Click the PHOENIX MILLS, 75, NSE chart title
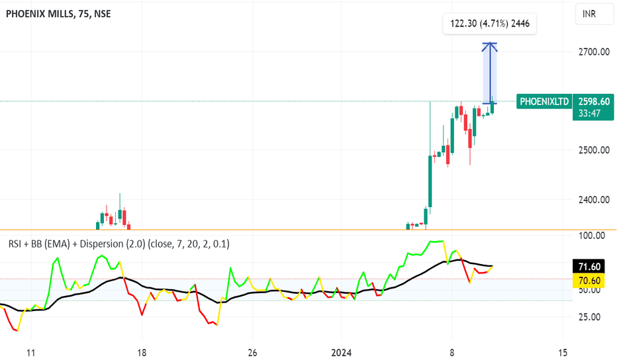This screenshot has width=617, height=364. (58, 14)
